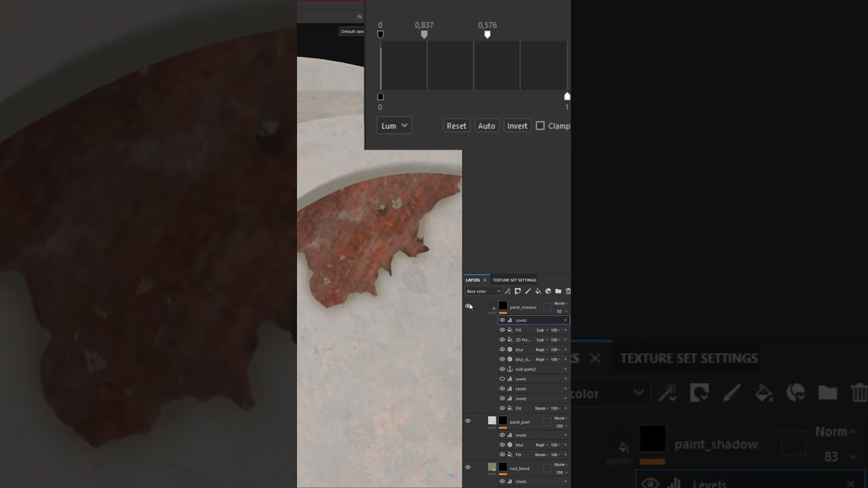Click the fill bucket icon on the 3D Per... row
Viewport: 868px width, 488px height.
[x=510, y=340]
